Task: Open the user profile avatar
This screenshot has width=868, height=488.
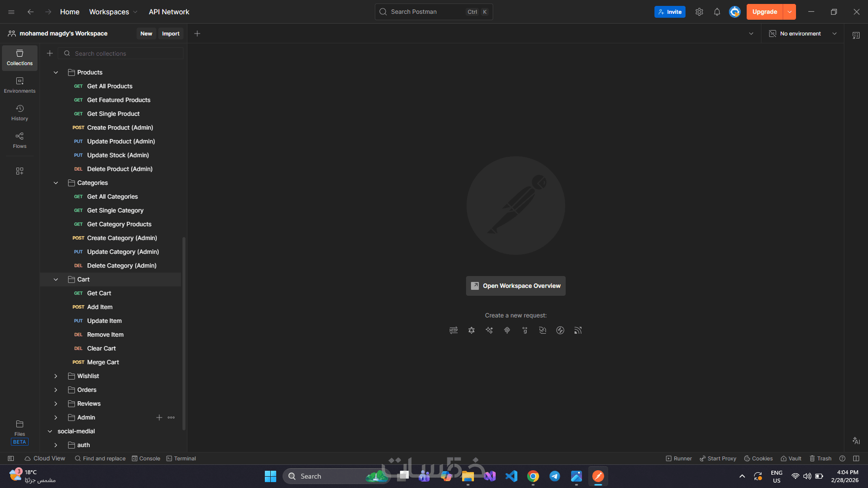Action: (x=735, y=12)
